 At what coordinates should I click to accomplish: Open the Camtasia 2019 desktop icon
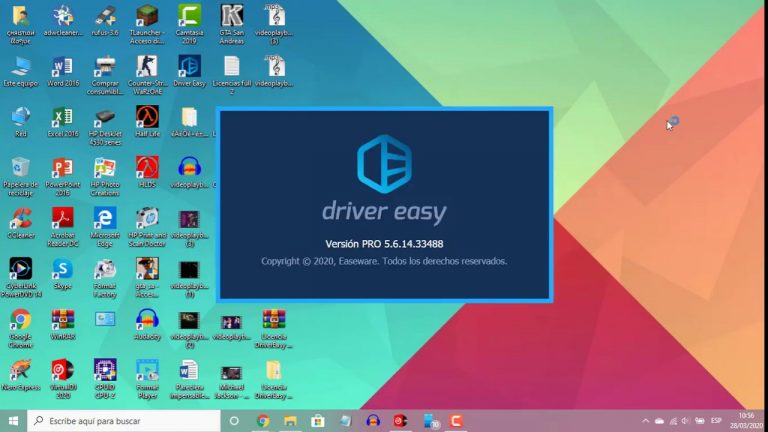point(190,24)
